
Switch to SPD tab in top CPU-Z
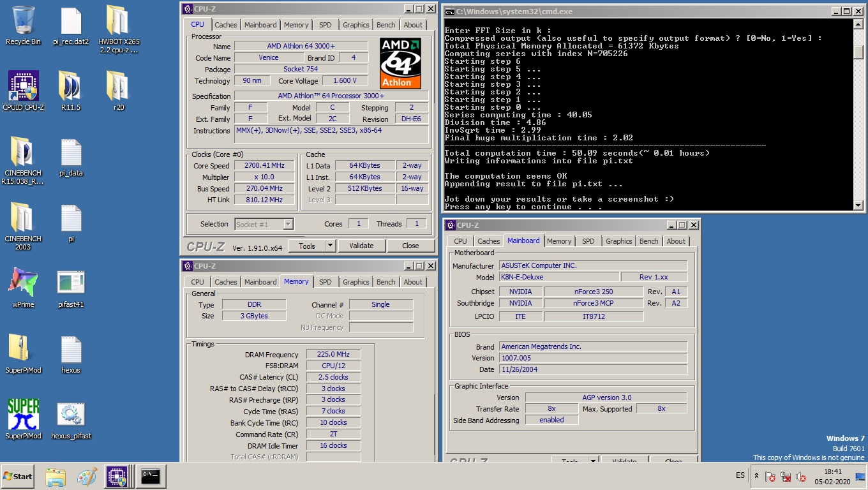click(x=325, y=25)
